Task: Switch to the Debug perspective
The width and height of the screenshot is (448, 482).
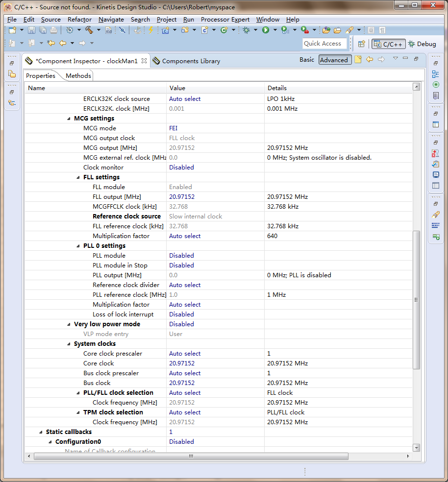Action: point(422,44)
